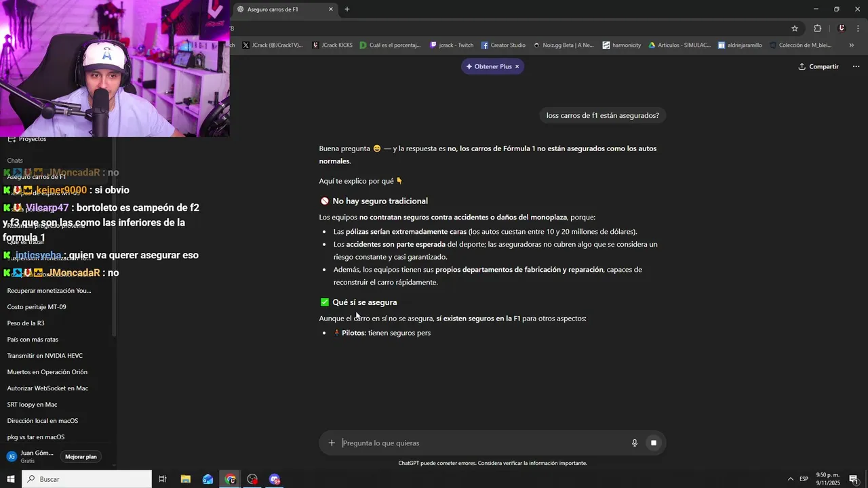
Task: Close the Aseguro carros de F1 tab
Action: 331,9
